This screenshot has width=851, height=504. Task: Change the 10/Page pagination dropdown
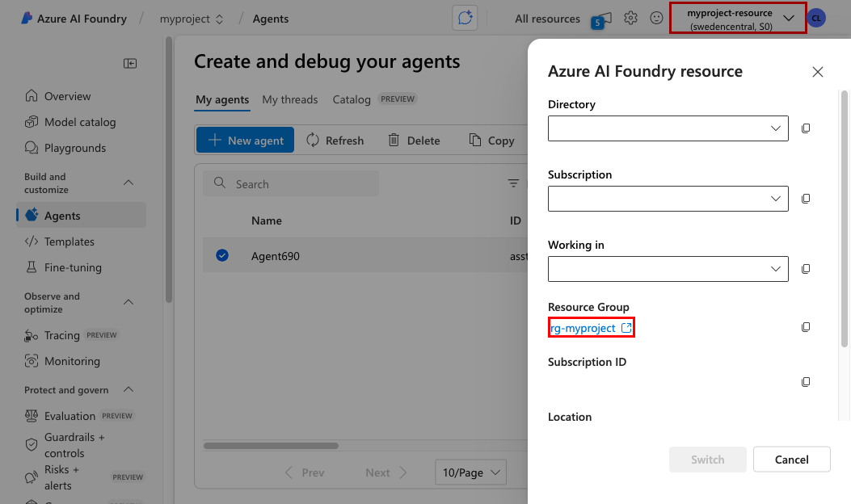470,472
